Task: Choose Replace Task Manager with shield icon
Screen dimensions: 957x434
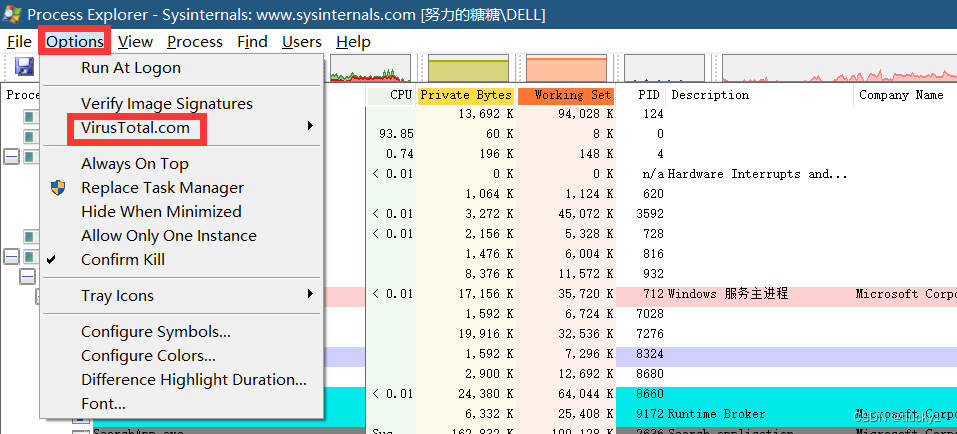Action: click(162, 187)
